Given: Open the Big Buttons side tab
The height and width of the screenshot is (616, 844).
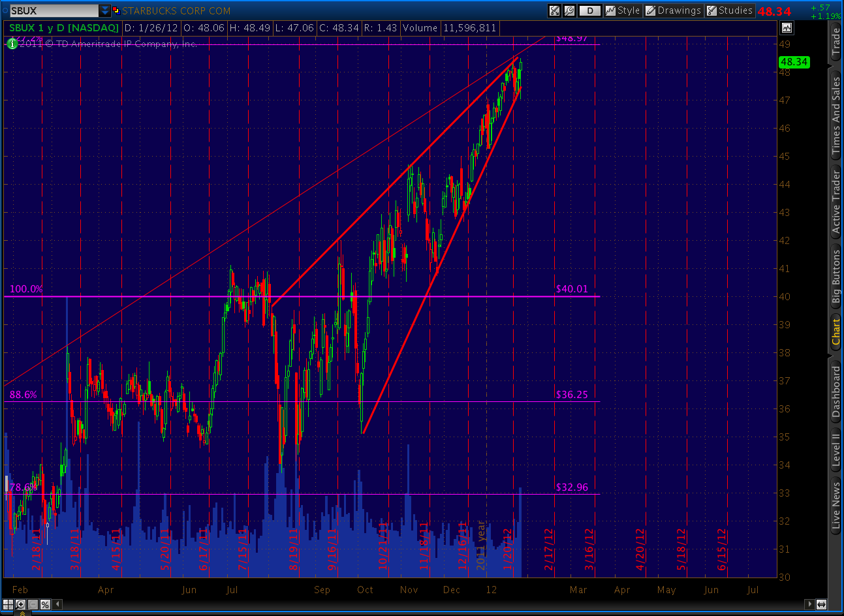Looking at the screenshot, I should [836, 276].
